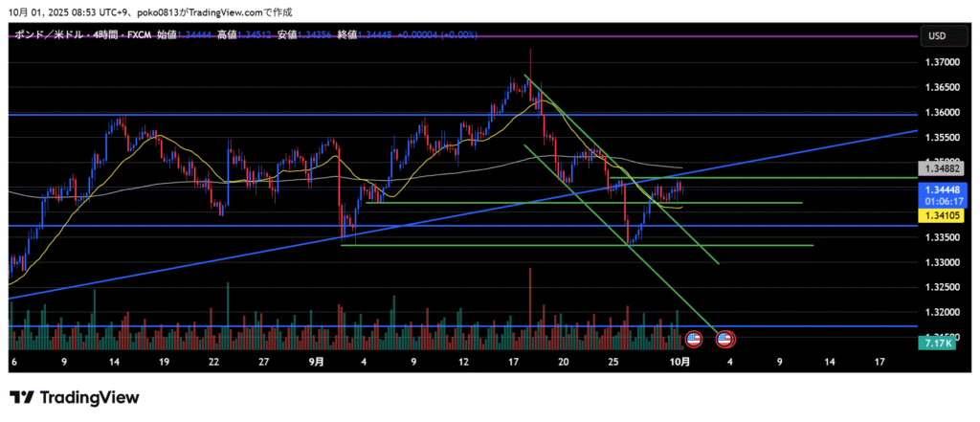This screenshot has width=980, height=422.
Task: Click the TradingView logo
Action: click(x=75, y=397)
